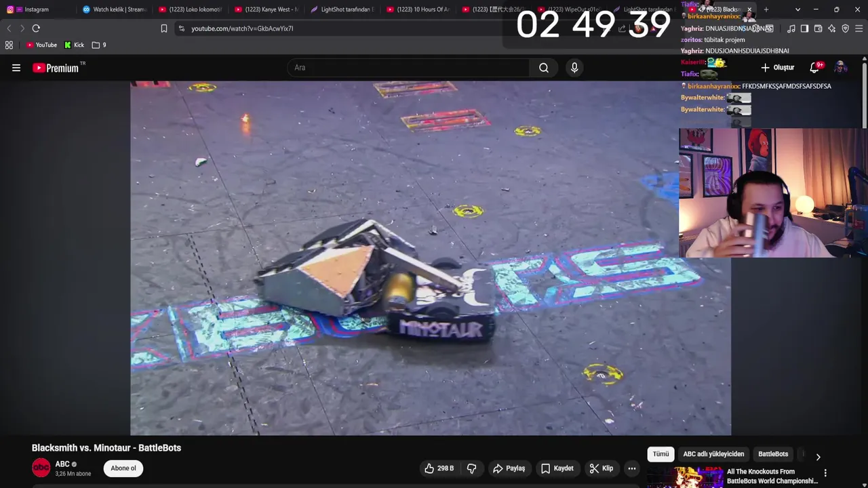Viewport: 868px width, 488px height.
Task: Open the Kick bookmark shortcut
Action: pyautogui.click(x=75, y=45)
